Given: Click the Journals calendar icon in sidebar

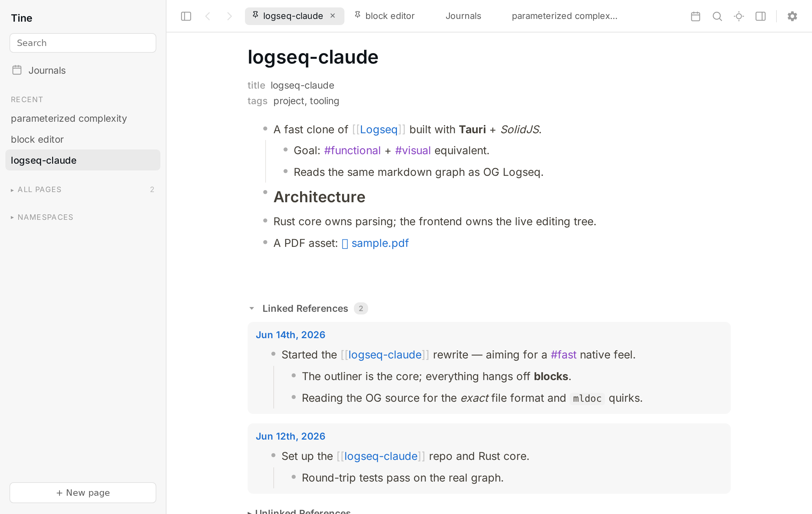Looking at the screenshot, I should pyautogui.click(x=17, y=70).
